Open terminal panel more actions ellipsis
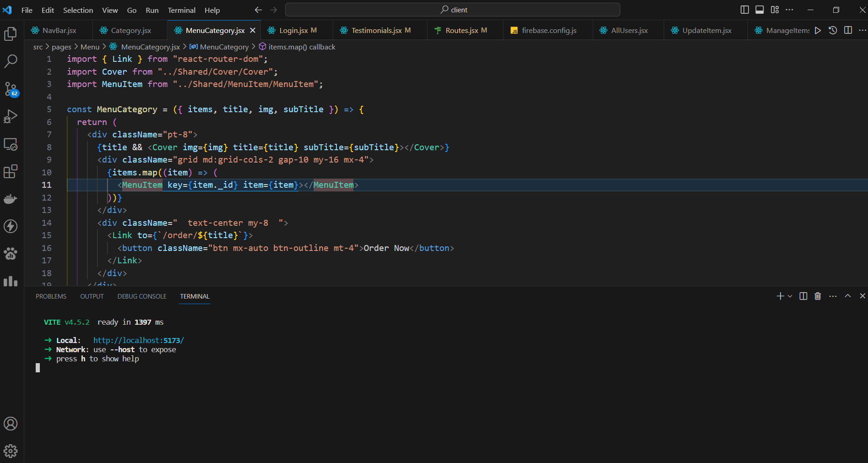The height and width of the screenshot is (463, 868). tap(833, 296)
